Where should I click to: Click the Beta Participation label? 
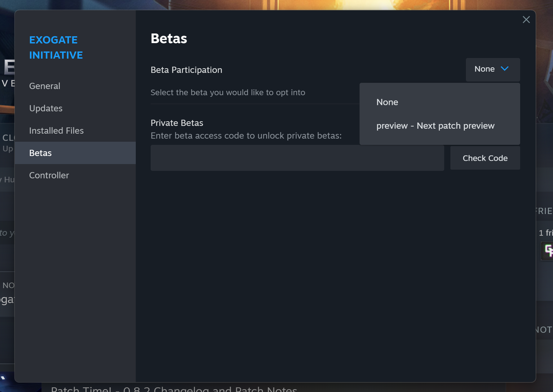[x=186, y=70]
